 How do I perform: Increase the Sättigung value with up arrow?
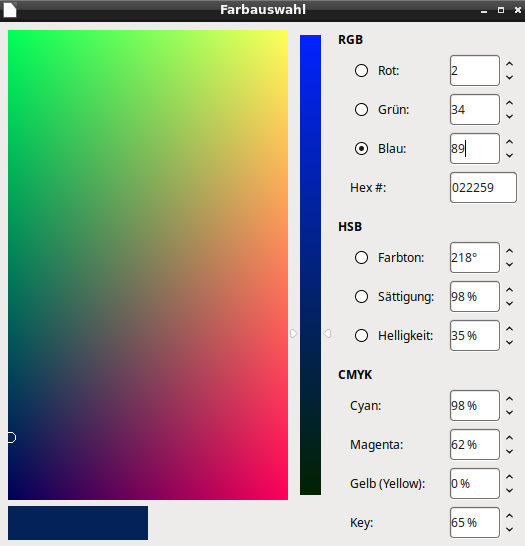point(509,290)
